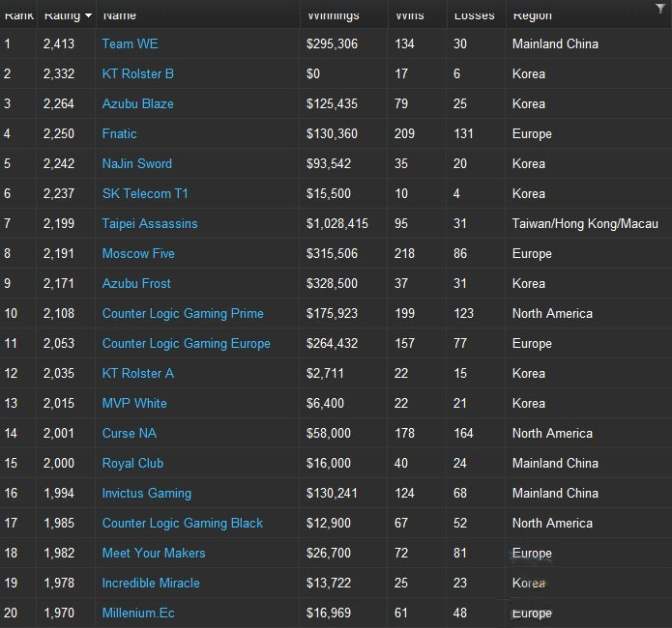Select the 209 wins cell
This screenshot has height=628, width=672.
[x=404, y=133]
